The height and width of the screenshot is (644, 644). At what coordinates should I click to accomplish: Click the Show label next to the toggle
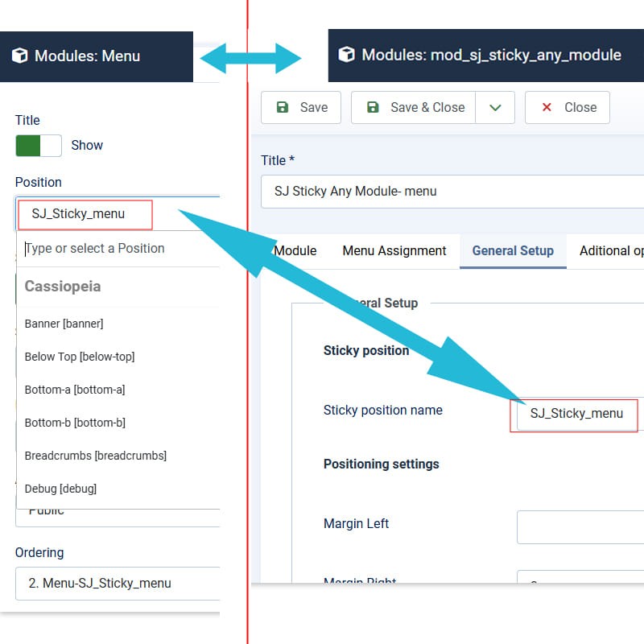pos(87,146)
